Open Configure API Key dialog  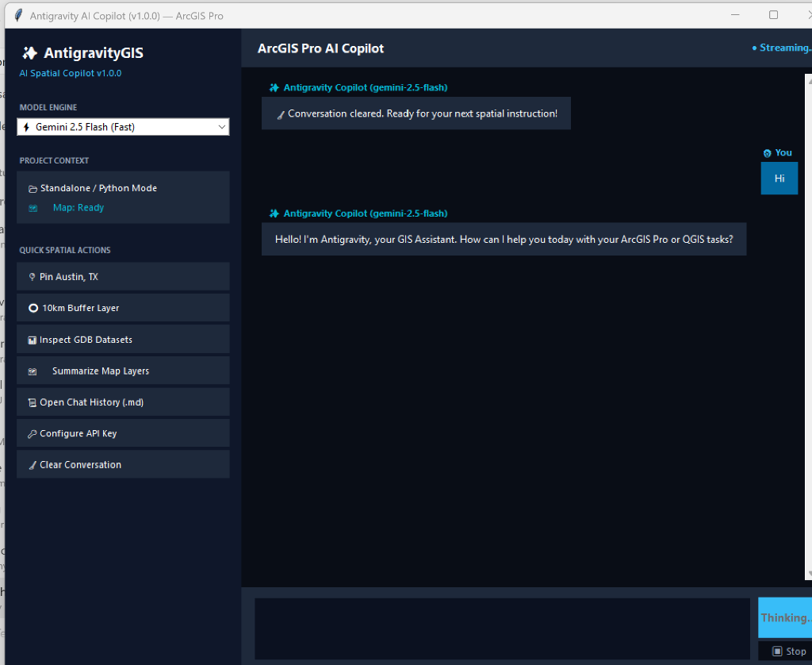[123, 433]
